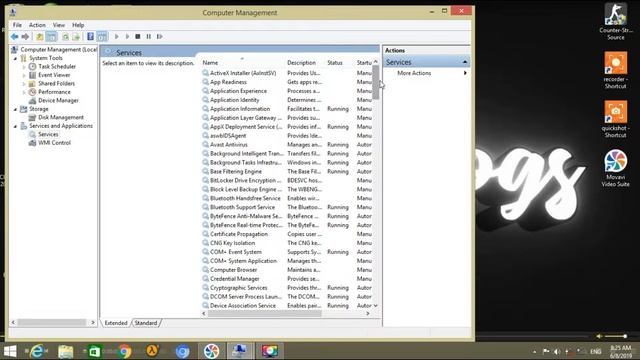Select Services in the tree
This screenshot has height=360, width=640.
48,134
